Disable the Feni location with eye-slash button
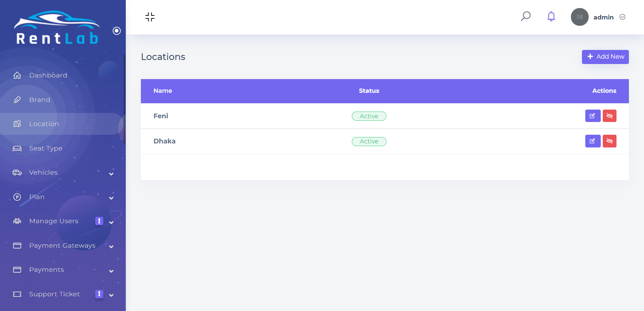This screenshot has width=644, height=311. 609,116
